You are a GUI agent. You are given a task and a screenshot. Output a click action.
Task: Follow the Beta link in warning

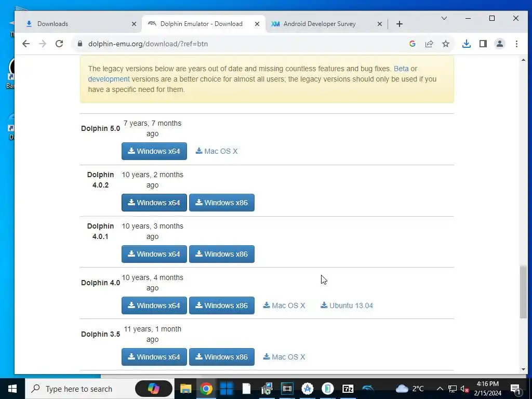(401, 69)
